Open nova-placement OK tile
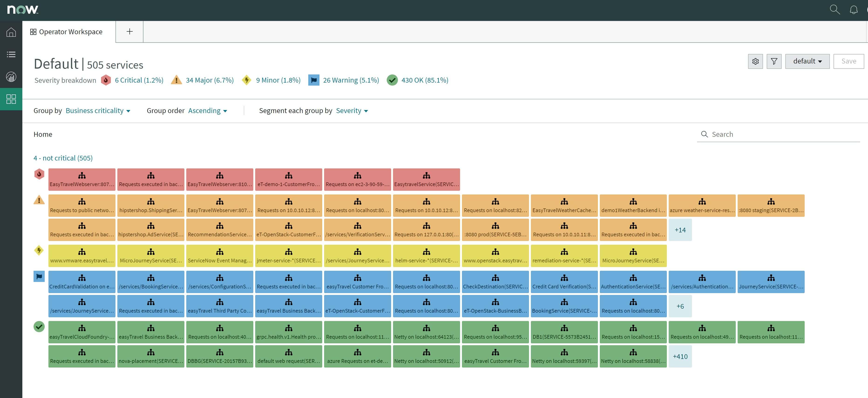 pyautogui.click(x=151, y=357)
